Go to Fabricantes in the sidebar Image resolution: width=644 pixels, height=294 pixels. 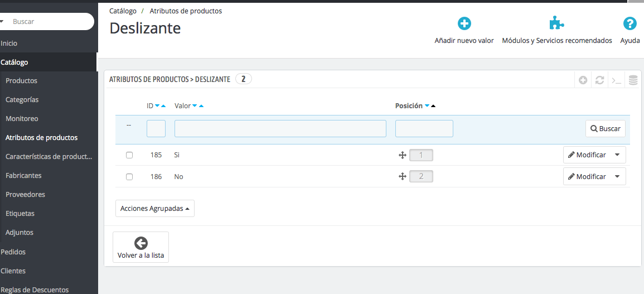coord(23,176)
